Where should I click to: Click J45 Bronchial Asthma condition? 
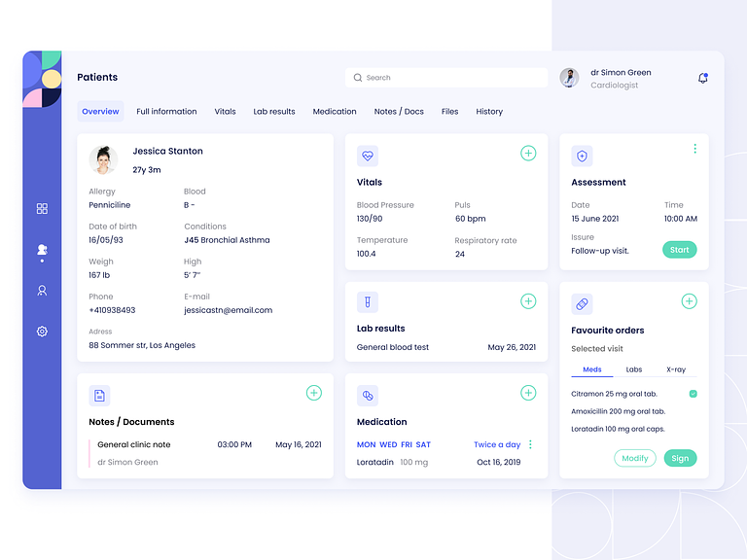(227, 240)
